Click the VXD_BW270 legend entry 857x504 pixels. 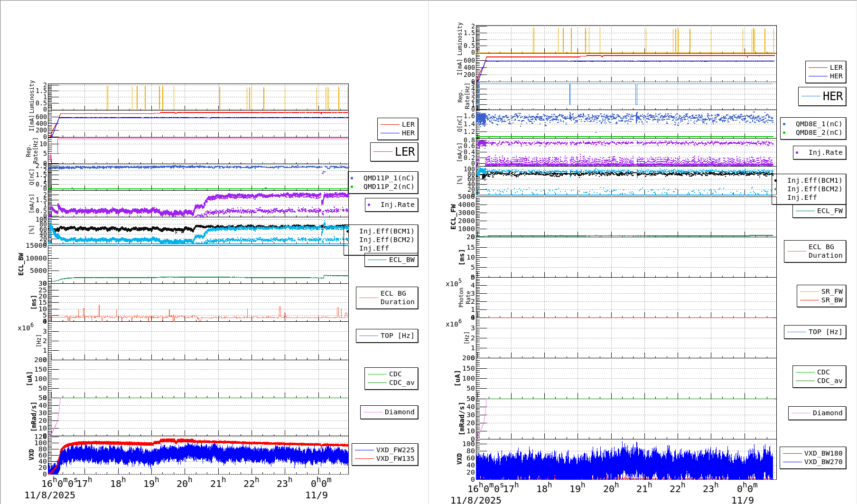point(823,462)
